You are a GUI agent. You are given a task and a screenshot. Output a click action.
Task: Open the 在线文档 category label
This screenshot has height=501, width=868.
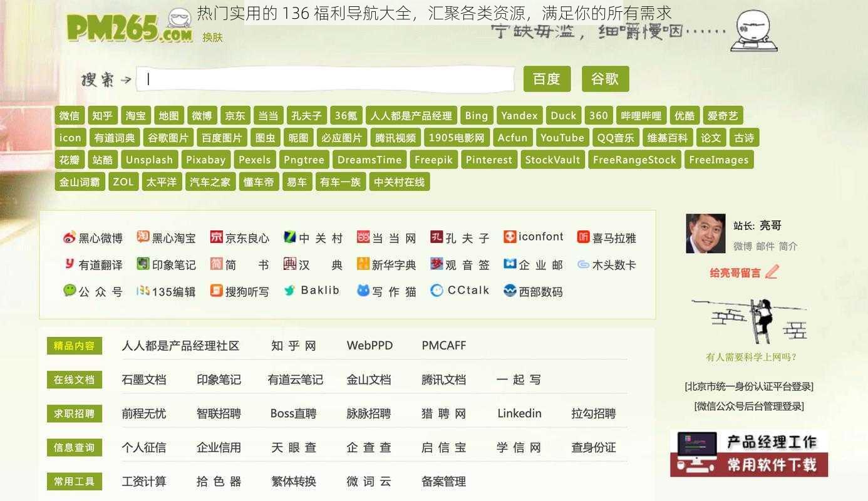(x=74, y=380)
